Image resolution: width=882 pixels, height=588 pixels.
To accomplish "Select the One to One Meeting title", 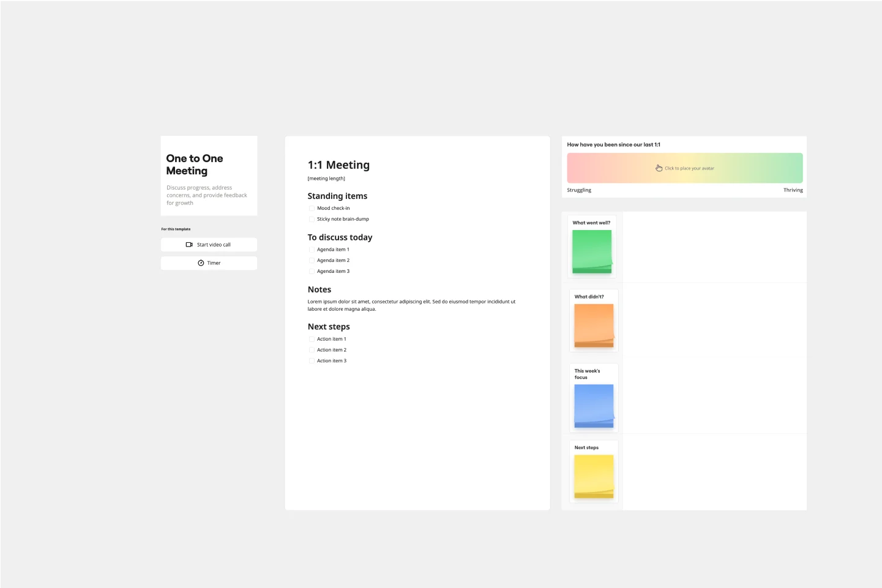I will 195,165.
